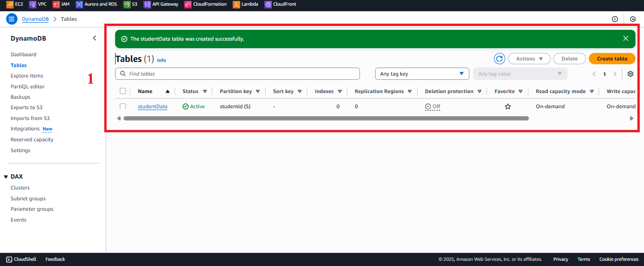Click the Create table button
The height and width of the screenshot is (266, 644).
612,59
